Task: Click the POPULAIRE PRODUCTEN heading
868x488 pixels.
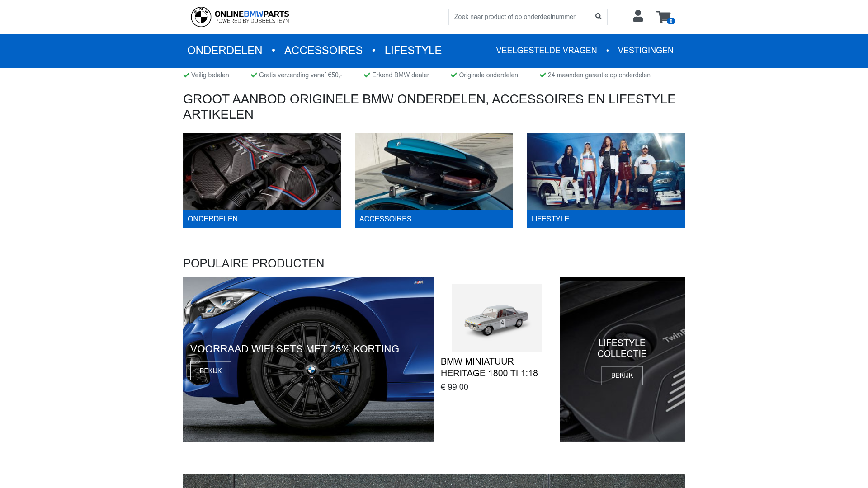Action: pyautogui.click(x=254, y=263)
